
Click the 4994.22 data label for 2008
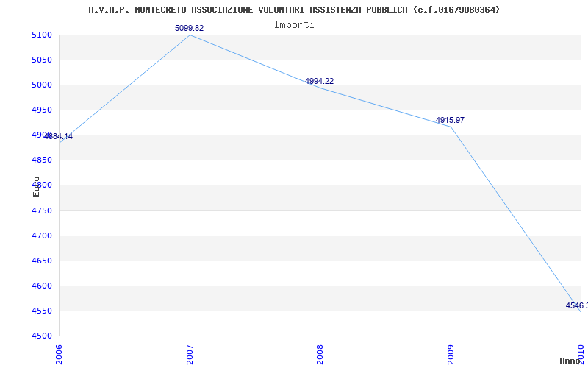click(x=319, y=81)
